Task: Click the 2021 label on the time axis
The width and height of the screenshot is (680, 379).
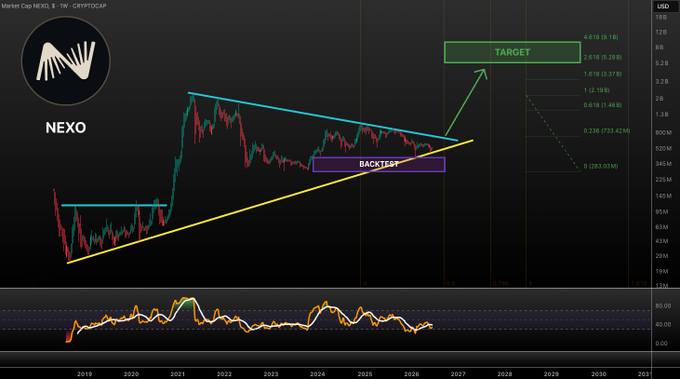Action: pos(178,374)
